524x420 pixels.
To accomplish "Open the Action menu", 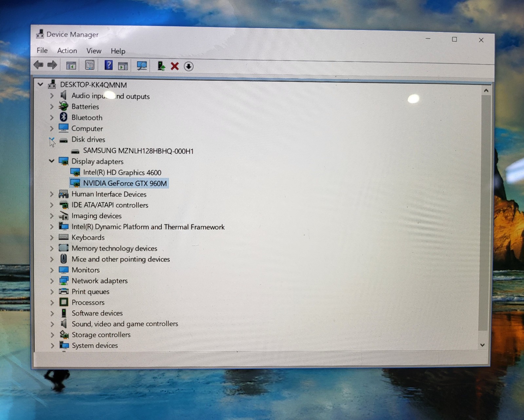I will coord(67,51).
